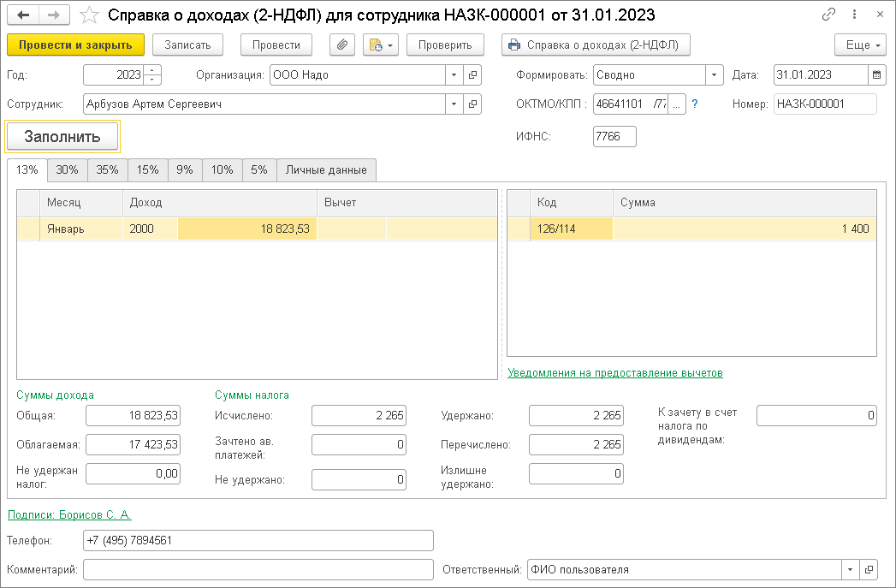Click the forward navigation arrow

point(53,15)
